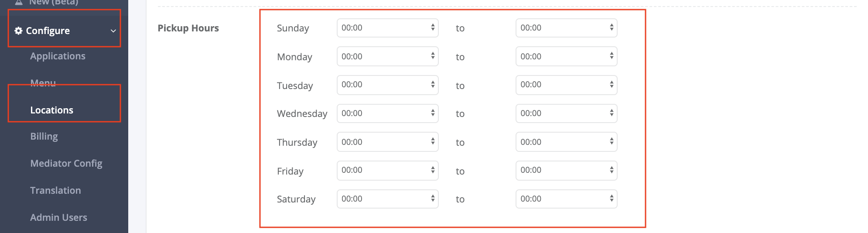Open Wednesday pickup start time dropdown
868x233 pixels.
[387, 113]
